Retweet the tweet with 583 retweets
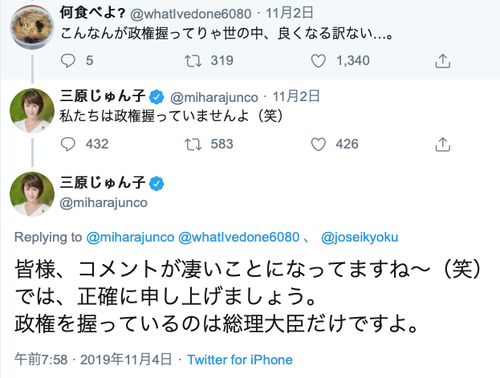500x378 pixels. (193, 144)
